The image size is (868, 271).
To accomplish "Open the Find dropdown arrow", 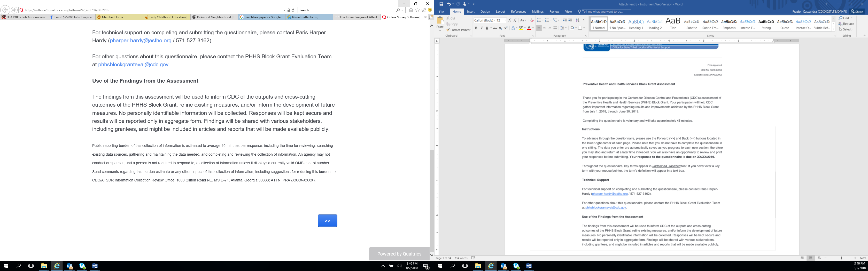I will pyautogui.click(x=851, y=18).
